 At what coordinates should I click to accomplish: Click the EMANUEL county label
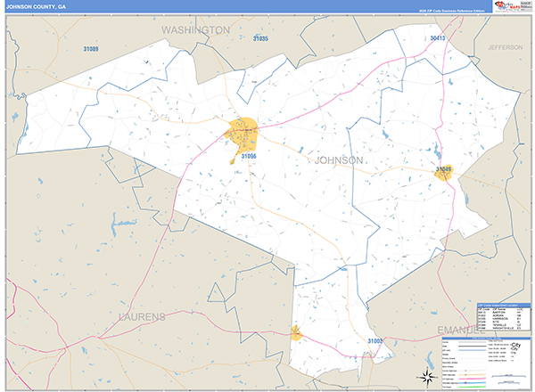pyautogui.click(x=461, y=330)
